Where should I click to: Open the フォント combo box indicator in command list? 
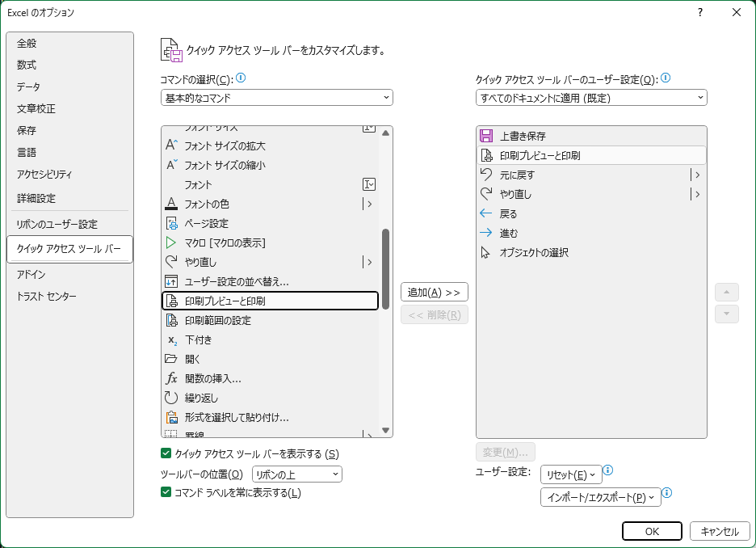(x=369, y=184)
